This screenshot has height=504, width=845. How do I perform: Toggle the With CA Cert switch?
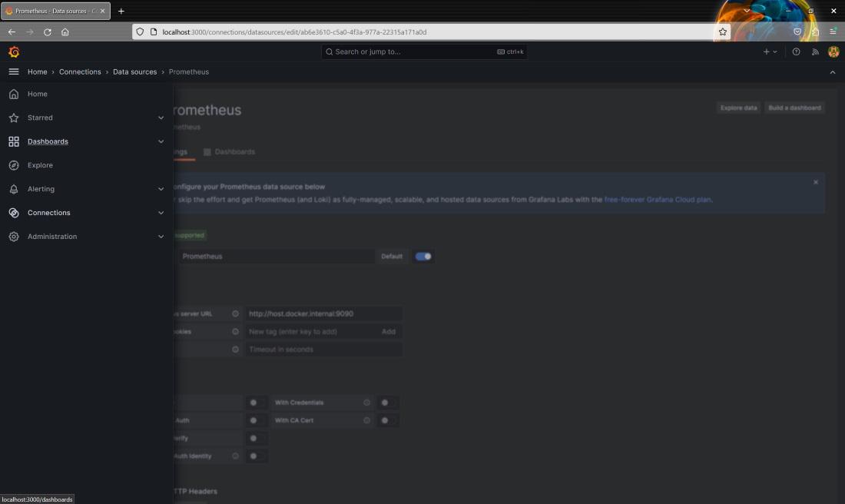[387, 420]
